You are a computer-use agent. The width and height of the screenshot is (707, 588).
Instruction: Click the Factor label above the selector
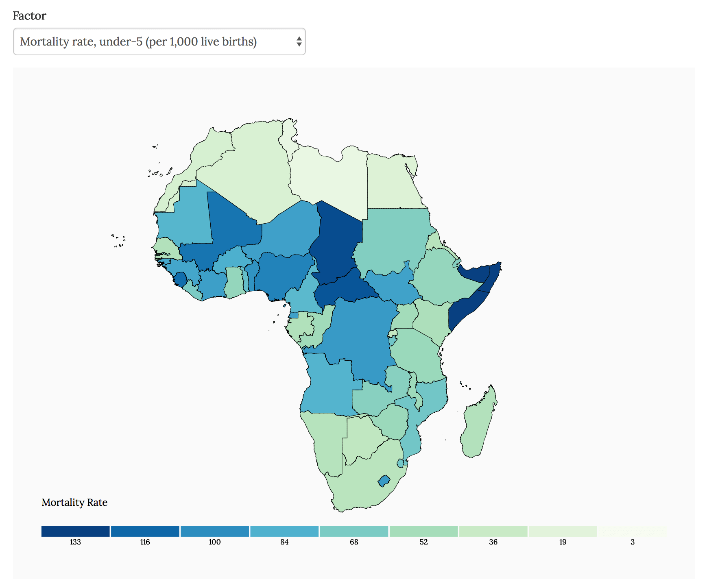pos(28,16)
